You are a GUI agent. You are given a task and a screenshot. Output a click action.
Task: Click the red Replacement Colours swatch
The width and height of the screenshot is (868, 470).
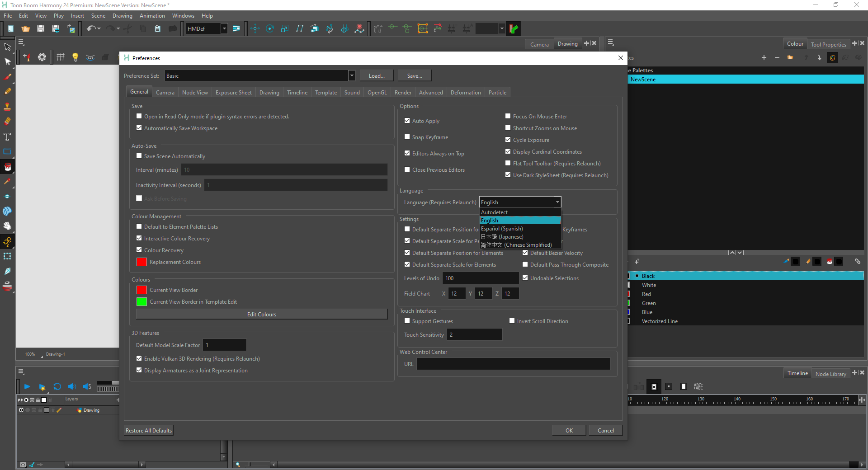tap(142, 262)
